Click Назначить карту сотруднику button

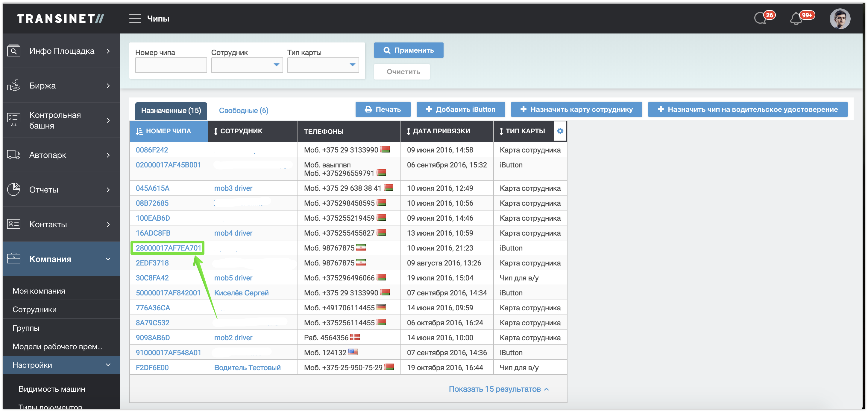tap(576, 109)
